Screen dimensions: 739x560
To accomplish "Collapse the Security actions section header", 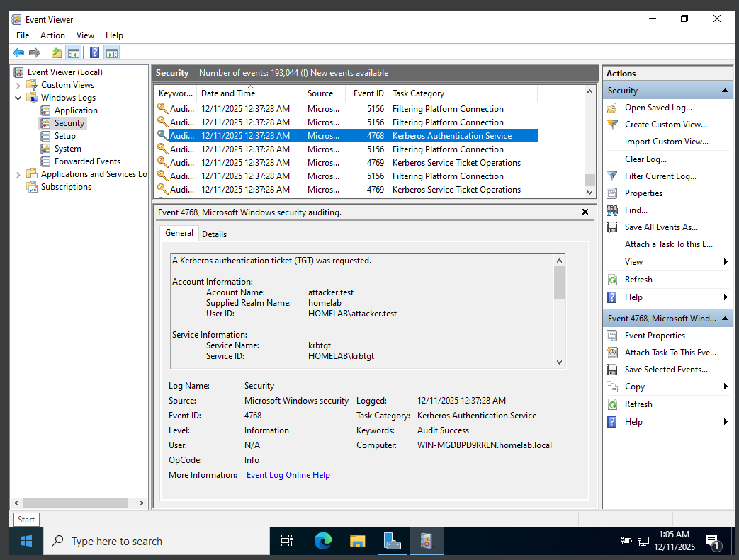I will coord(725,91).
